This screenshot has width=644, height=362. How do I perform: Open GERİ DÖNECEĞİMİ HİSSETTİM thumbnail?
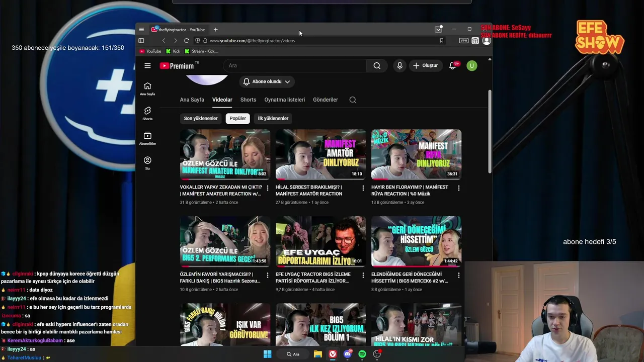[x=416, y=241]
